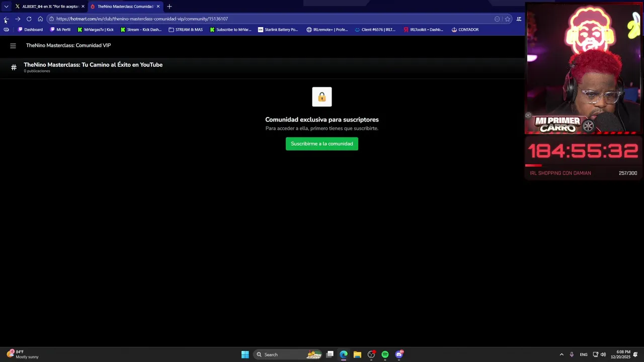644x362 pixels.
Task: Click the IRL SHOPPING CON DAMIAN label
Action: click(560, 173)
